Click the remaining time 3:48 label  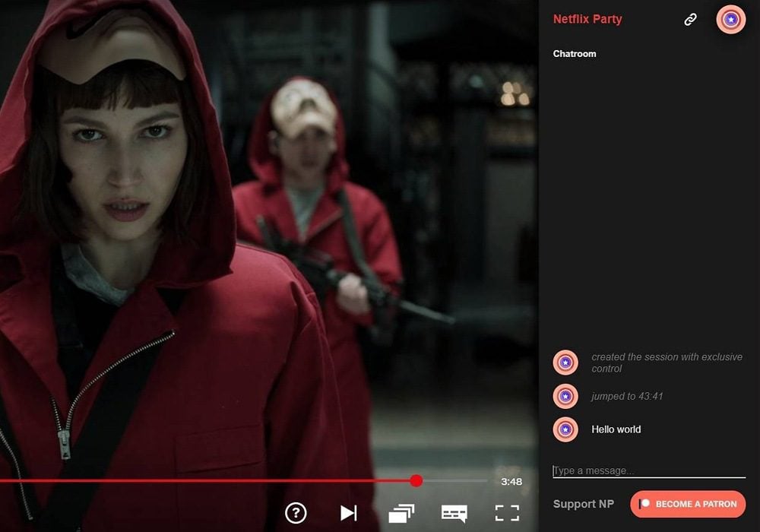[x=511, y=482]
